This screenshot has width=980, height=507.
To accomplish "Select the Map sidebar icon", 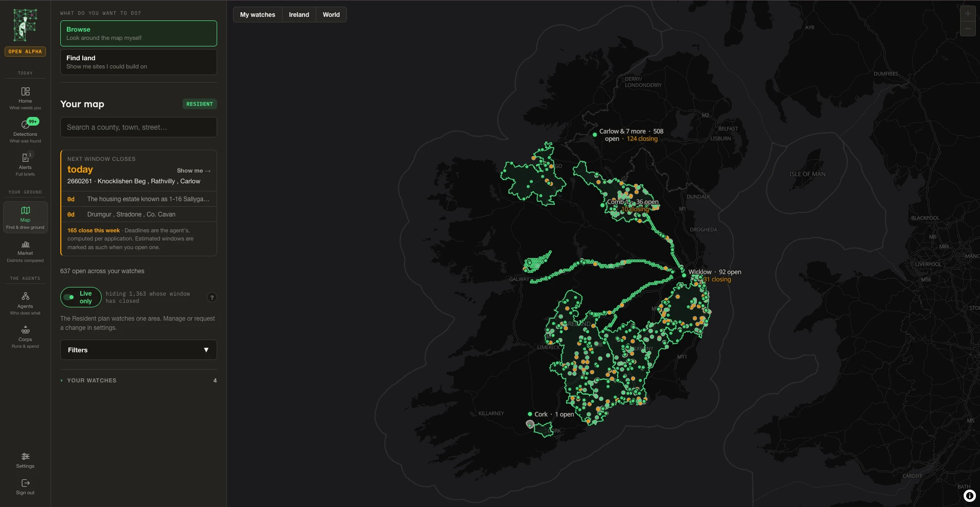I will click(25, 217).
